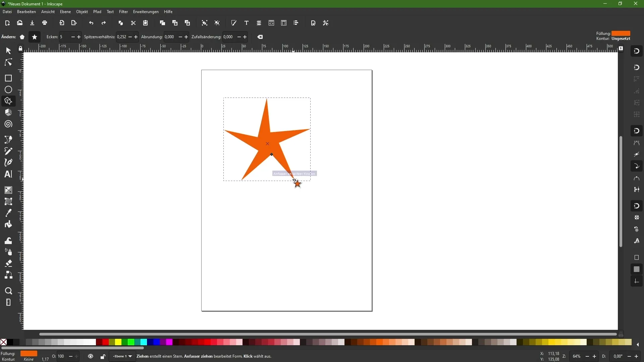Image resolution: width=644 pixels, height=362 pixels.
Task: Create new document from toolbar
Action: (x=7, y=23)
